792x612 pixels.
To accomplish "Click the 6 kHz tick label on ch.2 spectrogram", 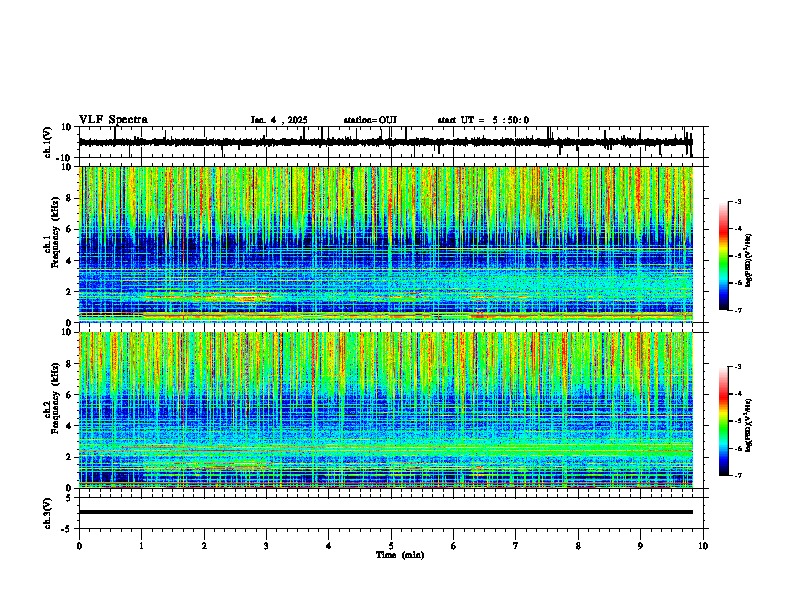I will pyautogui.click(x=69, y=395).
